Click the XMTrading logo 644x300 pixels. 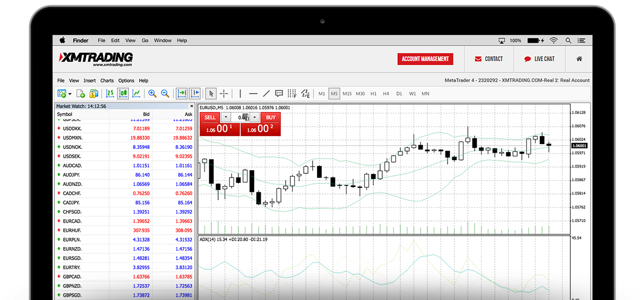(96, 58)
